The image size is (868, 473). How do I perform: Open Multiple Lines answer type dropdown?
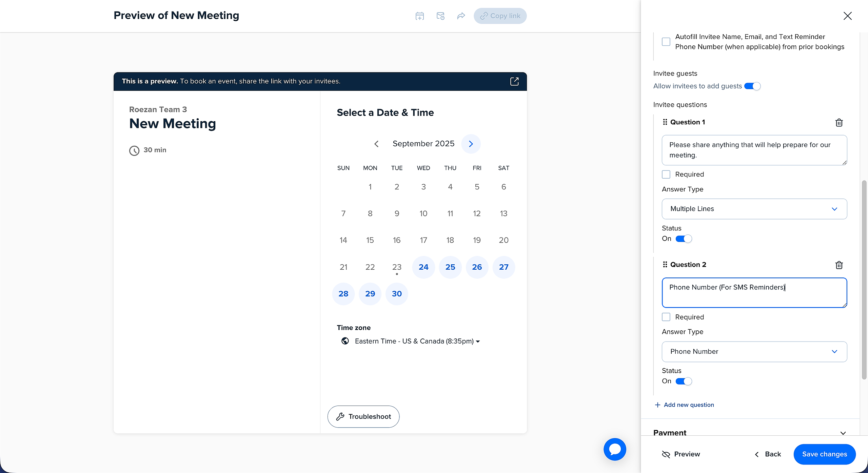tap(754, 209)
